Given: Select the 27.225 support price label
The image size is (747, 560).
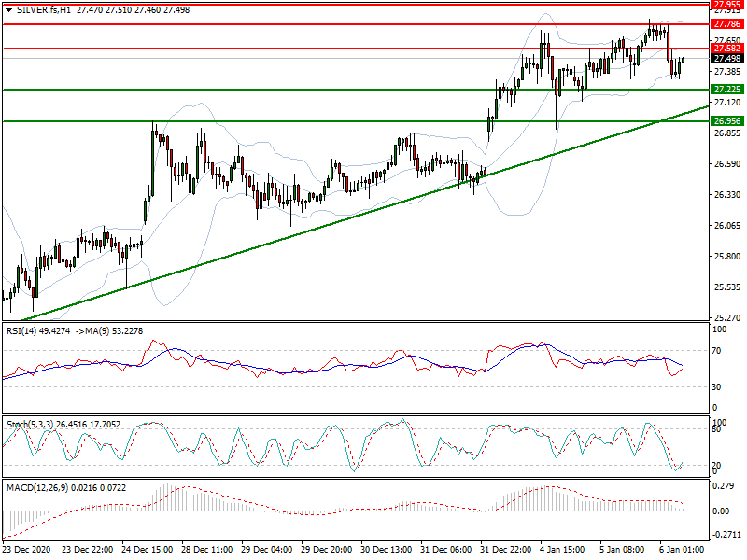Looking at the screenshot, I should click(727, 90).
